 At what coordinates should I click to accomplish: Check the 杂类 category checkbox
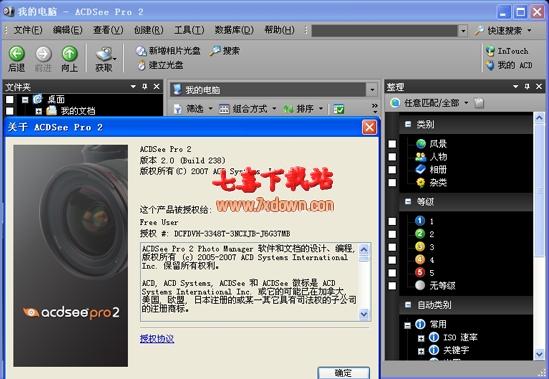click(392, 183)
